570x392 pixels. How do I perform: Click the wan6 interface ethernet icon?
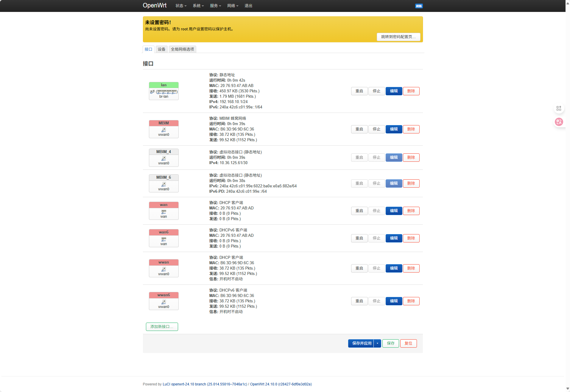pos(163,239)
